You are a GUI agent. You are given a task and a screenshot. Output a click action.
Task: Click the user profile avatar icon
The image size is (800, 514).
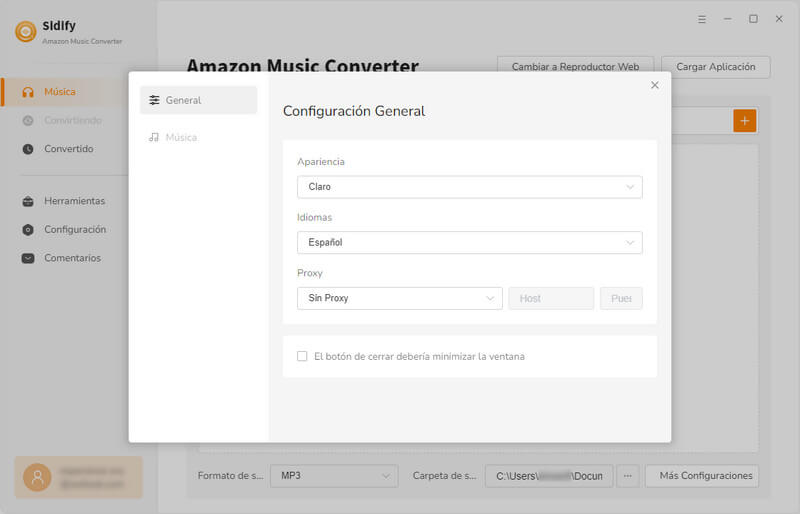click(x=37, y=477)
